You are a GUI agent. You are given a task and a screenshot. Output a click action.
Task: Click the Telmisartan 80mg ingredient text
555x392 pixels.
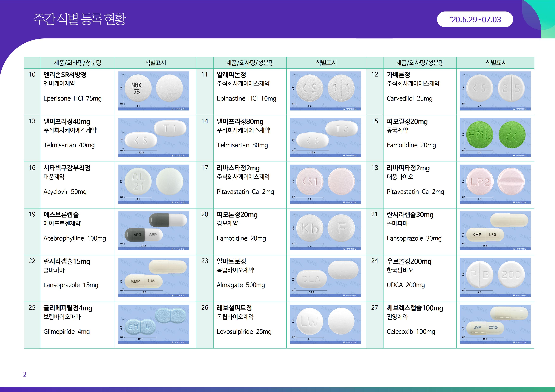[242, 145]
